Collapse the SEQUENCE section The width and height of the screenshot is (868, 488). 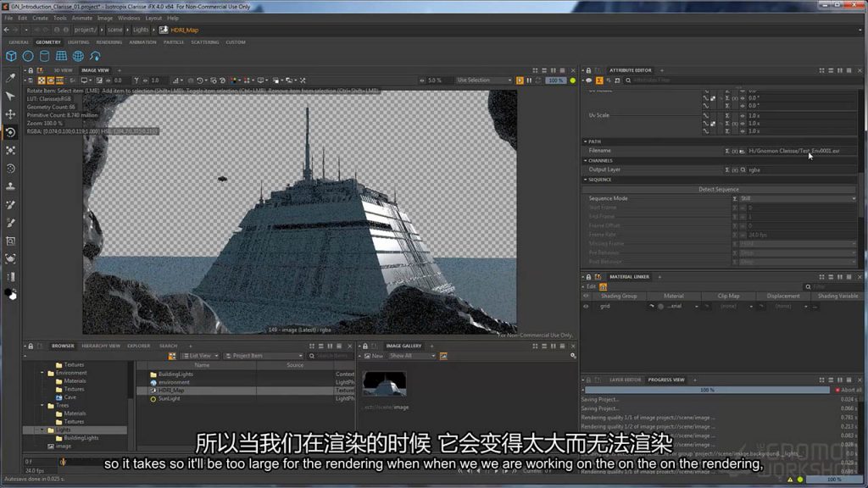click(585, 180)
